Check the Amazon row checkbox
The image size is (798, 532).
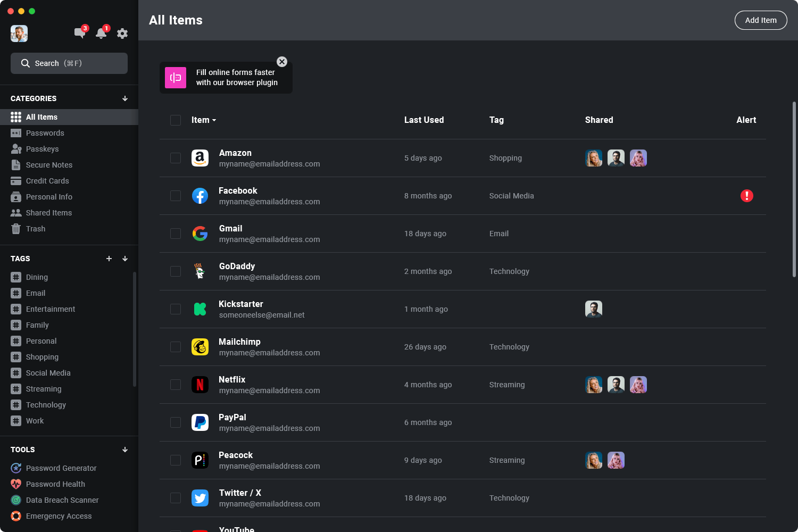(x=176, y=158)
